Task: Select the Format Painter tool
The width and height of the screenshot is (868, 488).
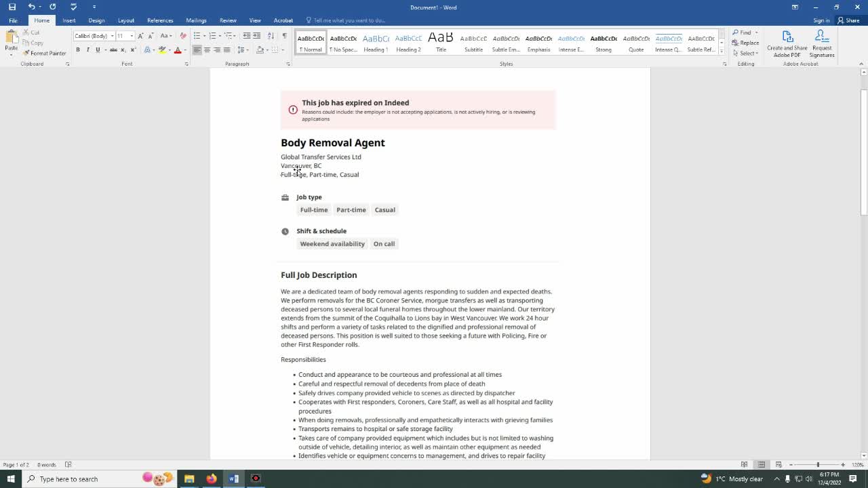Action: click(44, 53)
